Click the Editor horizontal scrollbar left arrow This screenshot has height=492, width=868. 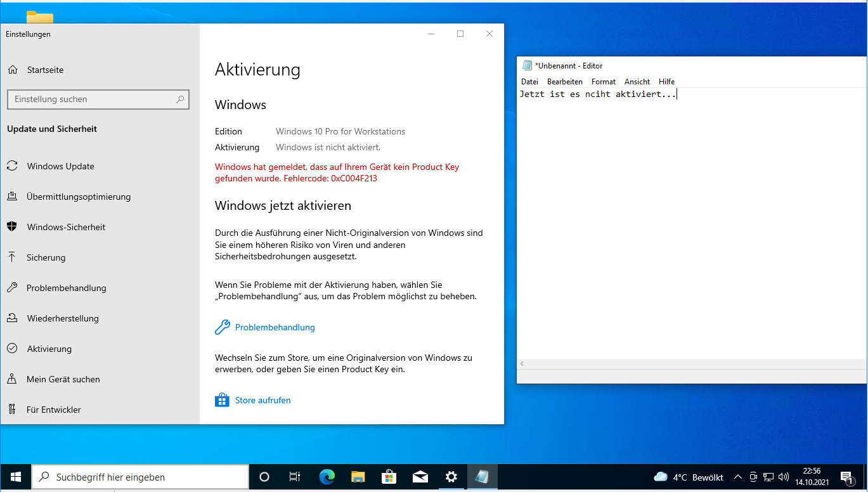point(522,364)
